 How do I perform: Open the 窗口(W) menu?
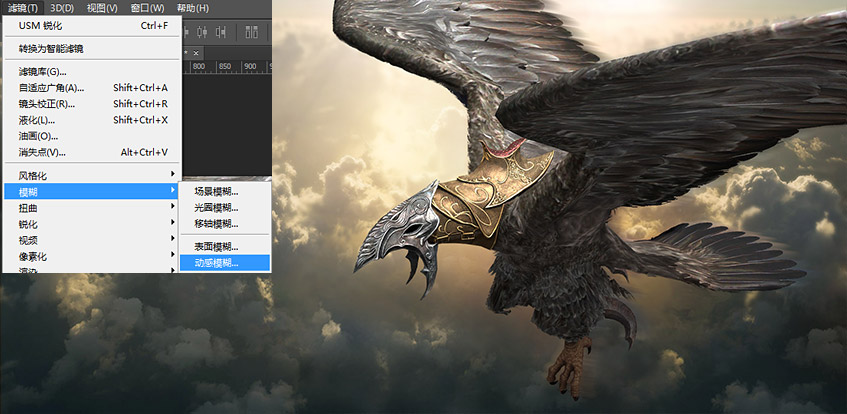point(147,8)
